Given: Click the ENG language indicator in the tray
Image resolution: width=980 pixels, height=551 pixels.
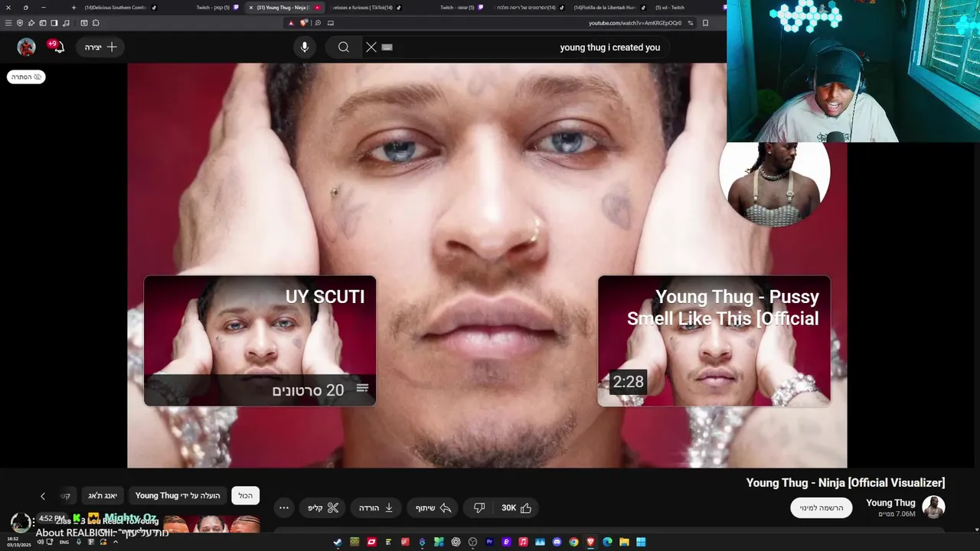Looking at the screenshot, I should point(64,542).
